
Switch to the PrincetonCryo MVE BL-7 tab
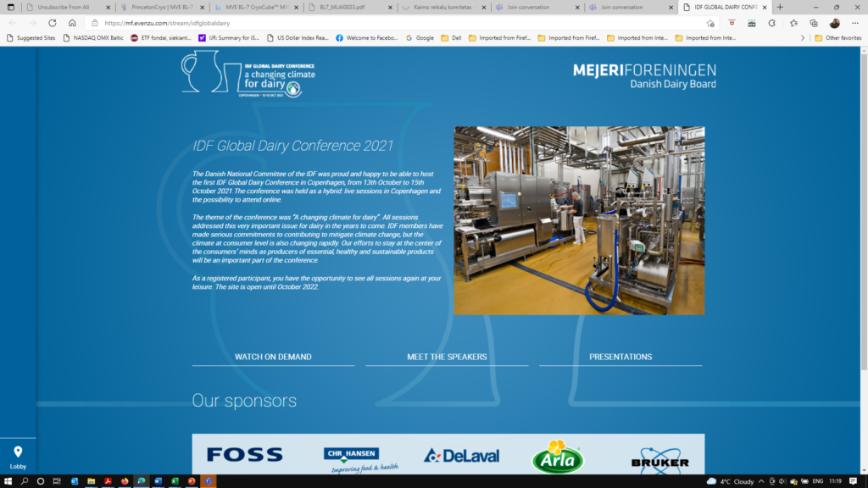coord(162,7)
